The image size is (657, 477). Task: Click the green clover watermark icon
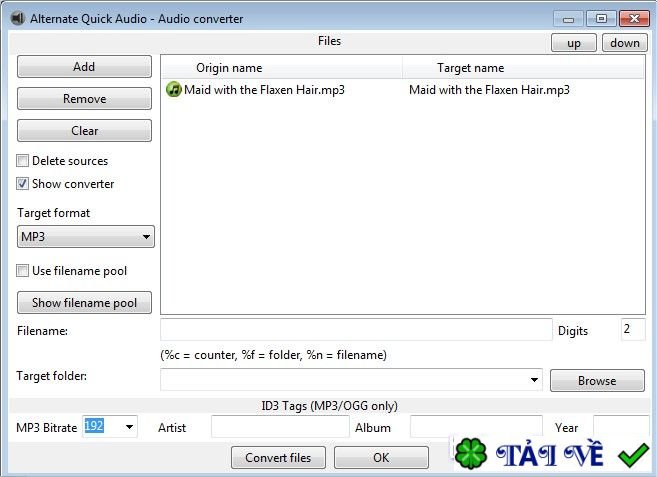[x=471, y=454]
